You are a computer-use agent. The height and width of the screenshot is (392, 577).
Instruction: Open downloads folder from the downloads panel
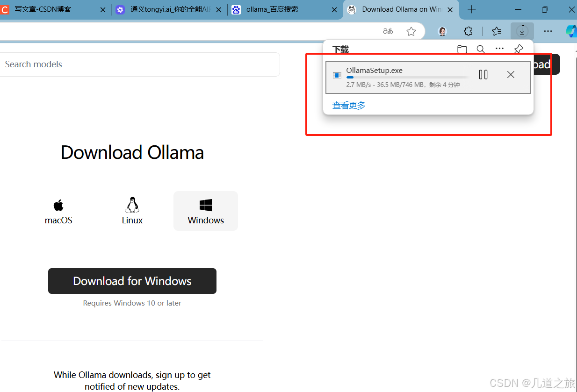(462, 49)
